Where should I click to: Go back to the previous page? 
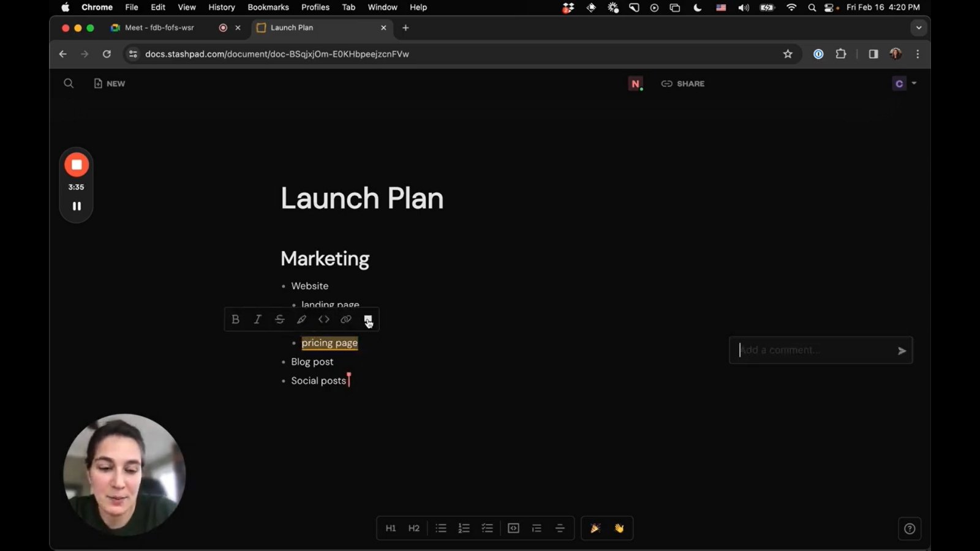click(62, 54)
